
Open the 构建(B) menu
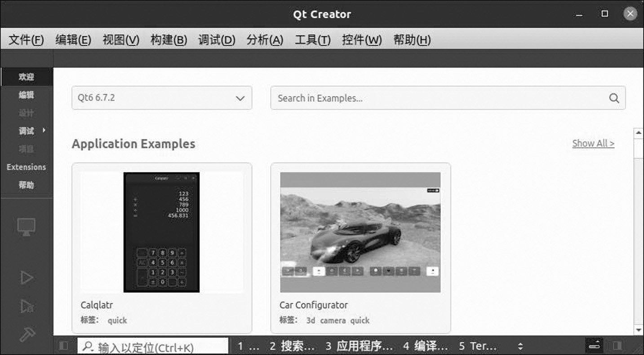(169, 40)
